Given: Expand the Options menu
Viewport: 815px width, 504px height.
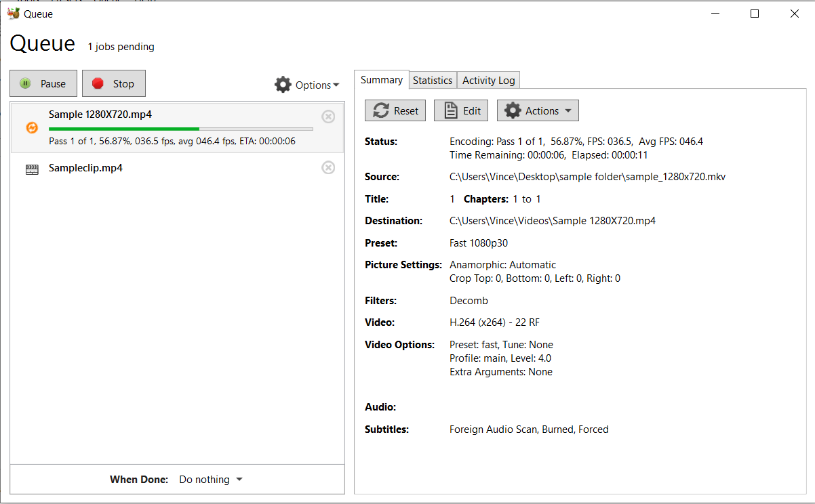Looking at the screenshot, I should pos(309,85).
